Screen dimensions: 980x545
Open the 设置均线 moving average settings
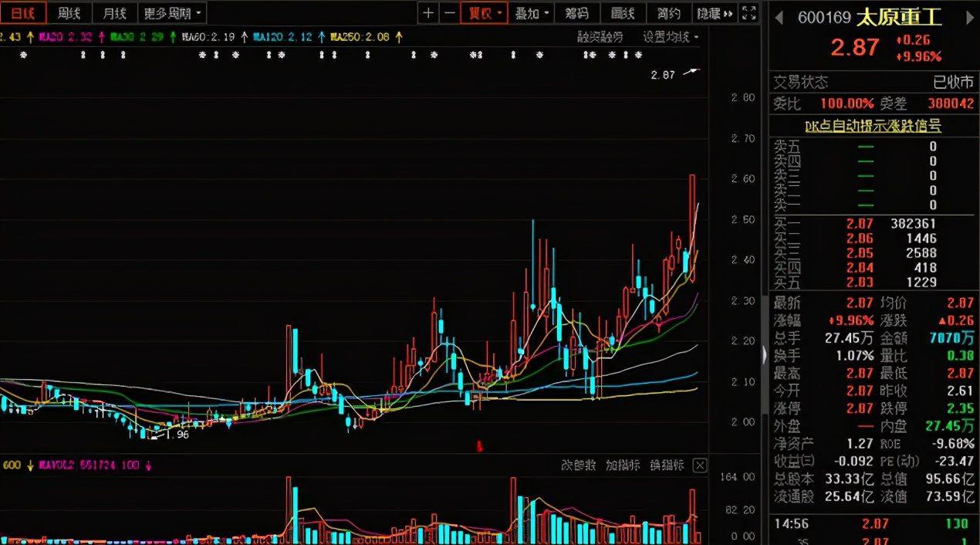click(671, 36)
